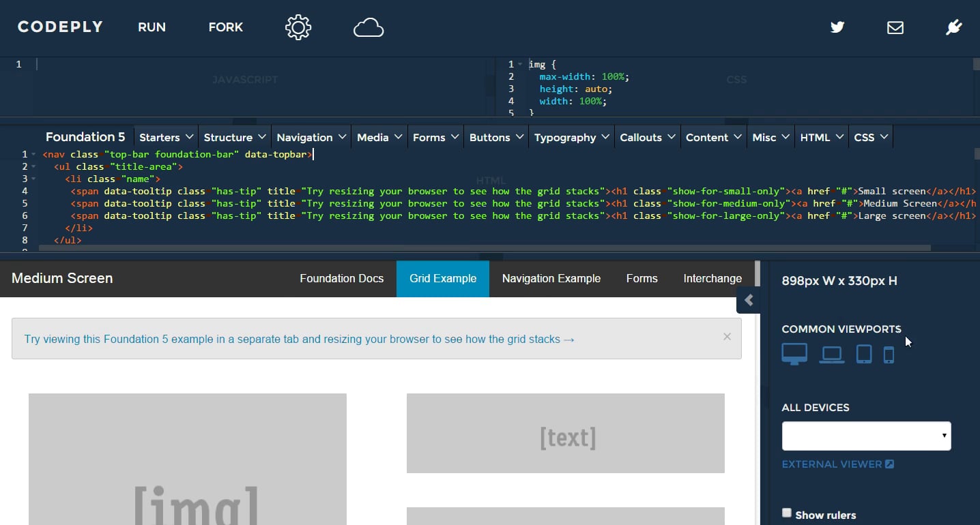Open the External Viewer link
Image resolution: width=980 pixels, height=525 pixels.
(838, 464)
